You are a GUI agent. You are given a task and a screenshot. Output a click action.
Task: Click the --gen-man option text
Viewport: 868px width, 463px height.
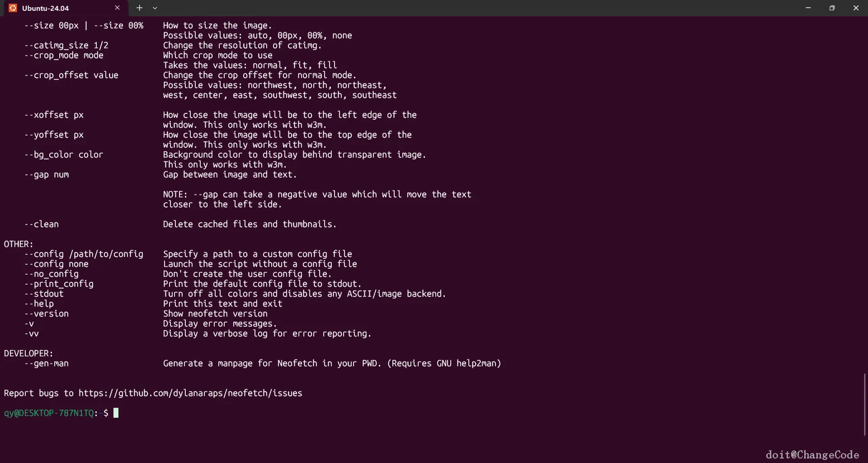point(47,364)
